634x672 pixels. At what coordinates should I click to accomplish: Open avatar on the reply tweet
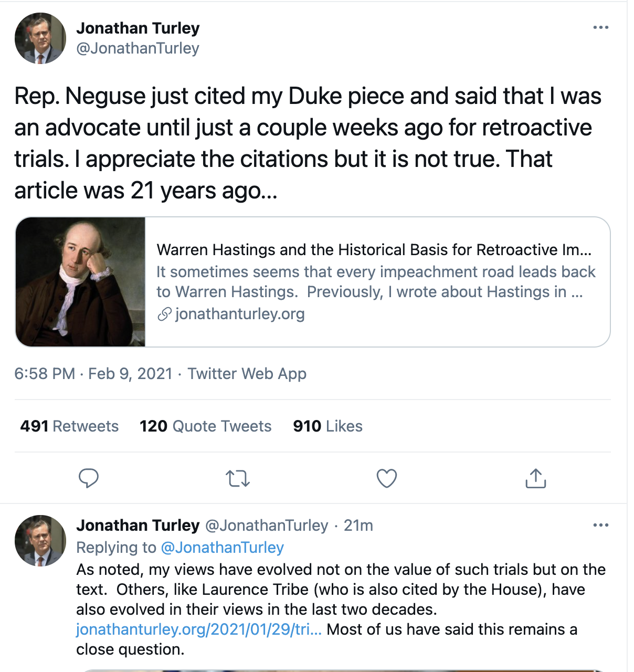tap(40, 541)
